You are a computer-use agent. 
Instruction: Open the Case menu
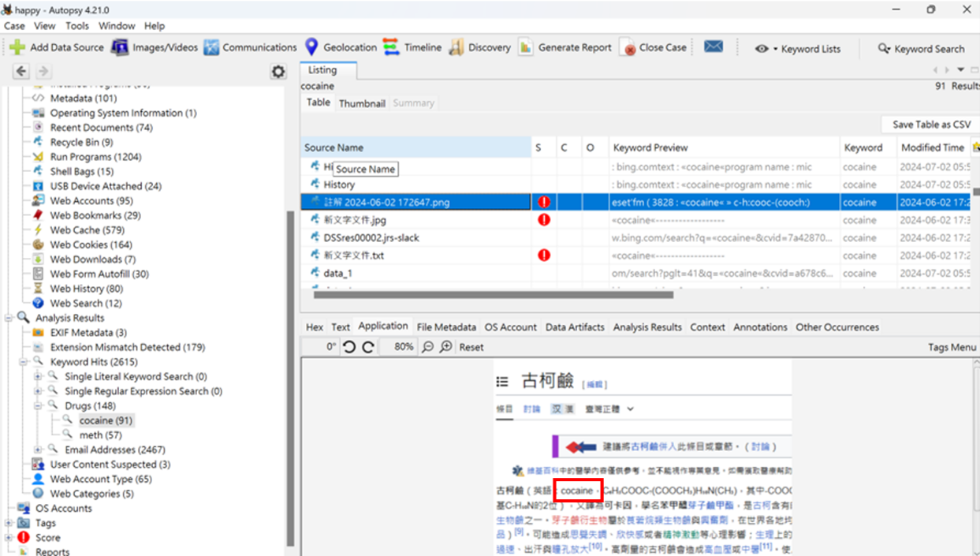(14, 25)
